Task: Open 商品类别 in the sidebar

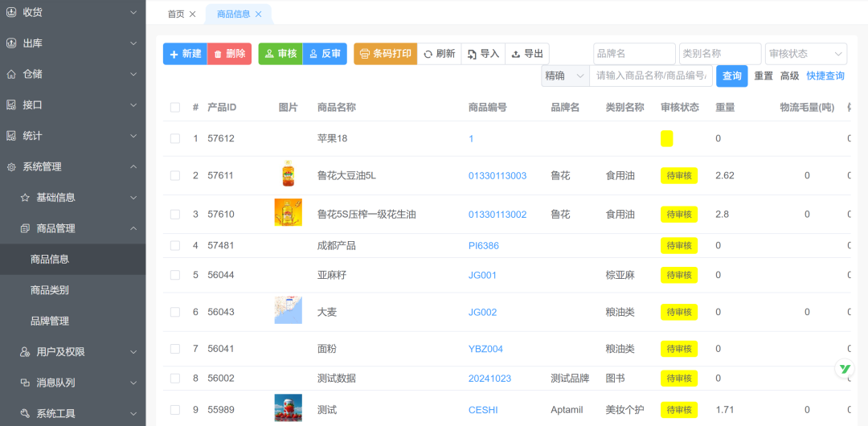Action: 50,290
